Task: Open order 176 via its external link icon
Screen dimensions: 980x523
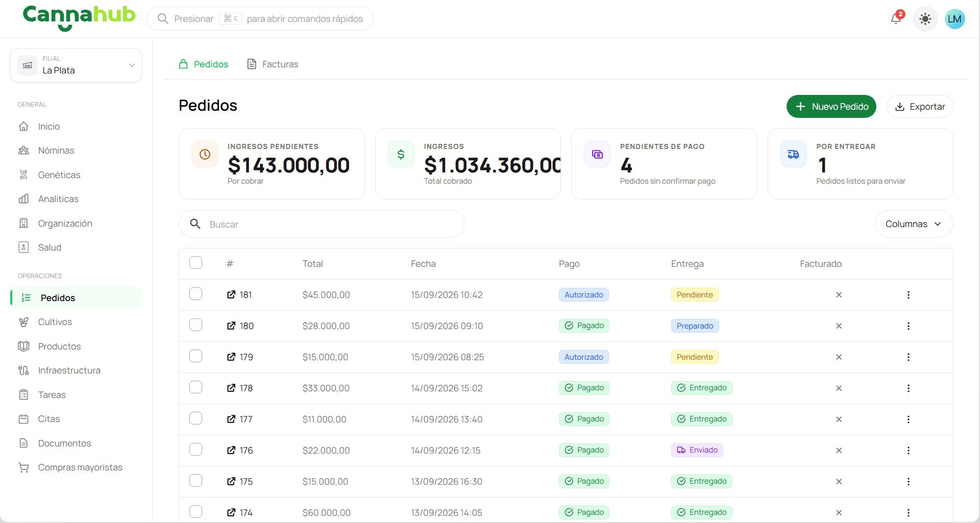Action: pyautogui.click(x=231, y=450)
